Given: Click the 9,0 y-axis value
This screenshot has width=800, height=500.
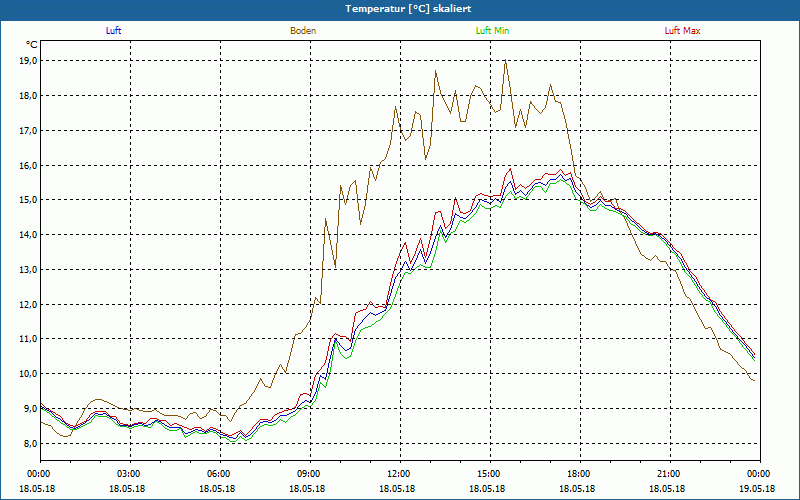Looking at the screenshot, I should (31, 408).
